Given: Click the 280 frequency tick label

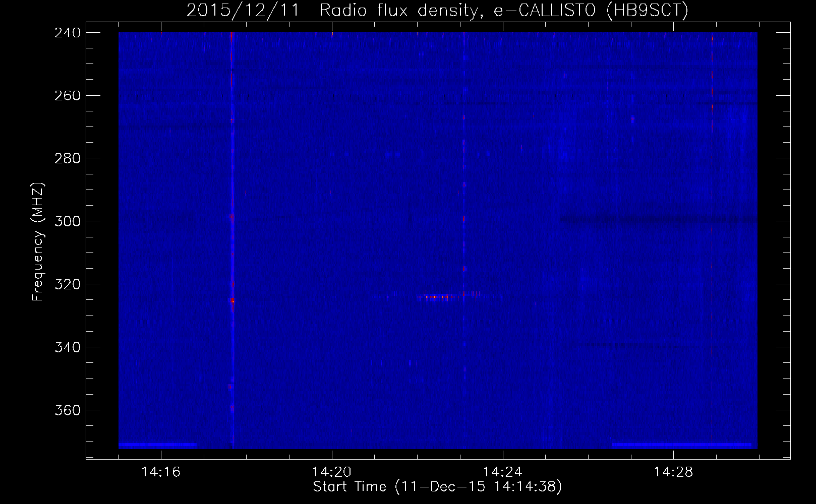Looking at the screenshot, I should pyautogui.click(x=67, y=159).
